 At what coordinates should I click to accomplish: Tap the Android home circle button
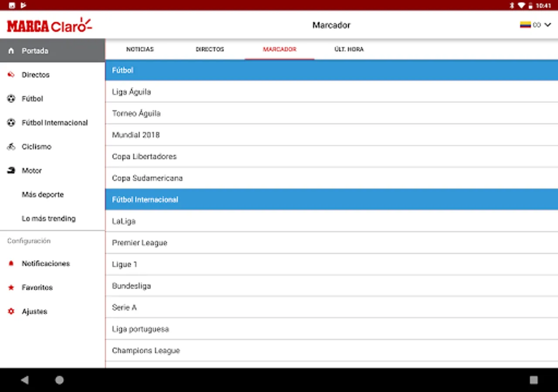coord(59,380)
